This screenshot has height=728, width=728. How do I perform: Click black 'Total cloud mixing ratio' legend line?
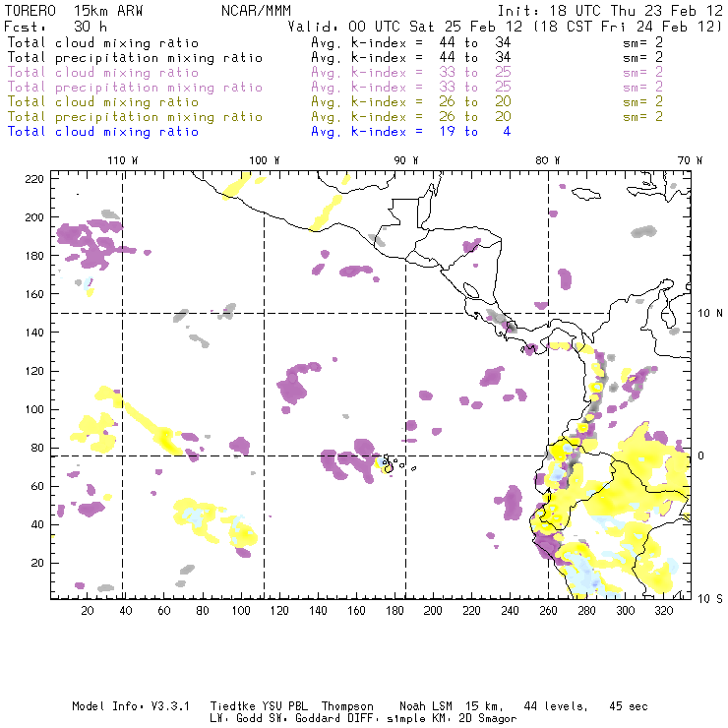[x=103, y=42]
